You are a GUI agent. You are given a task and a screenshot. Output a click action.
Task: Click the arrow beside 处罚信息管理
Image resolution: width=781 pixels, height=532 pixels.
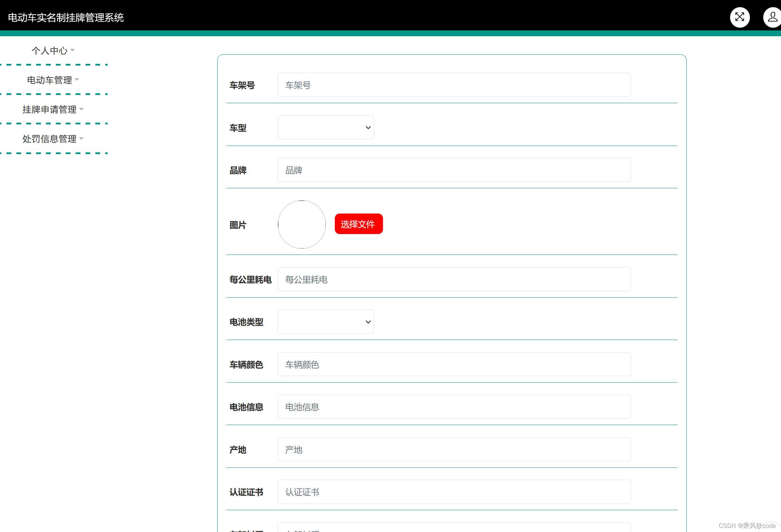click(x=81, y=138)
